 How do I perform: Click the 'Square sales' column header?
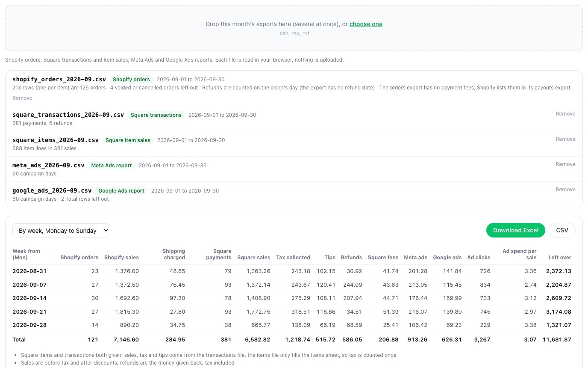coord(253,258)
